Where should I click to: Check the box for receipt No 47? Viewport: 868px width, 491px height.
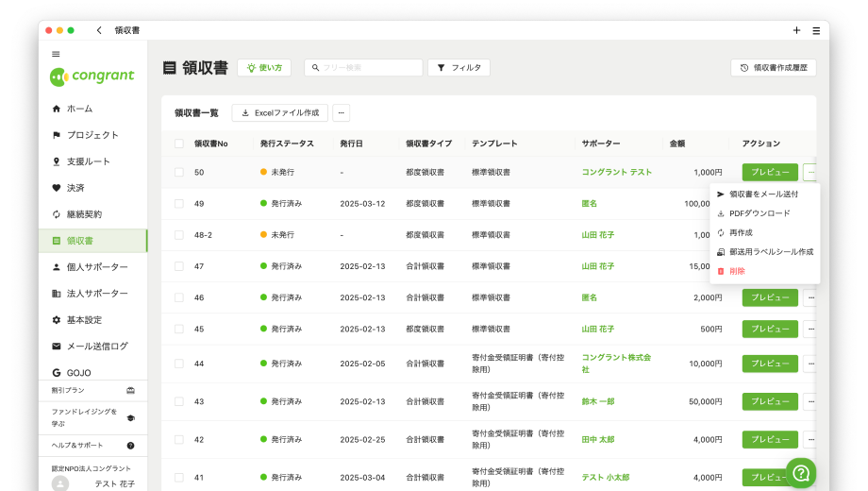coord(179,266)
